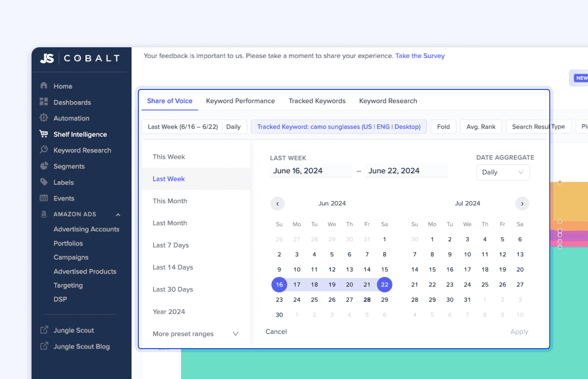Click the June 16, 2024 start date field
588x379 pixels.
(x=311, y=171)
